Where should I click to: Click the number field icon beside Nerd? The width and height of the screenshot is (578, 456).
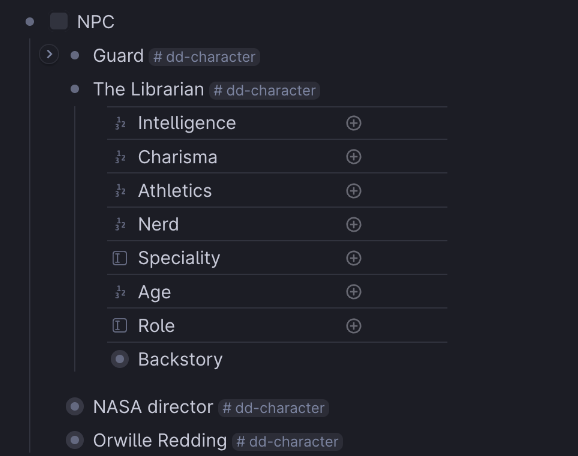(x=120, y=224)
